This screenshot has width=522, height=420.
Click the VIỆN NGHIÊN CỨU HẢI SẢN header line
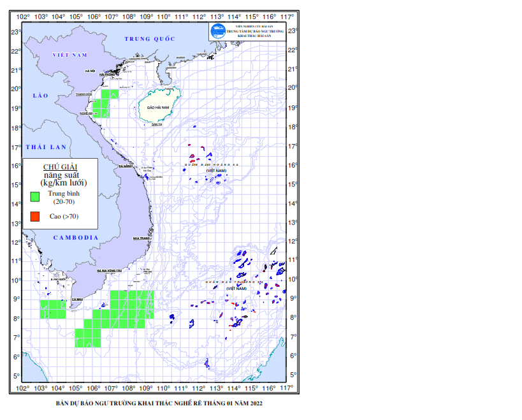point(254,26)
